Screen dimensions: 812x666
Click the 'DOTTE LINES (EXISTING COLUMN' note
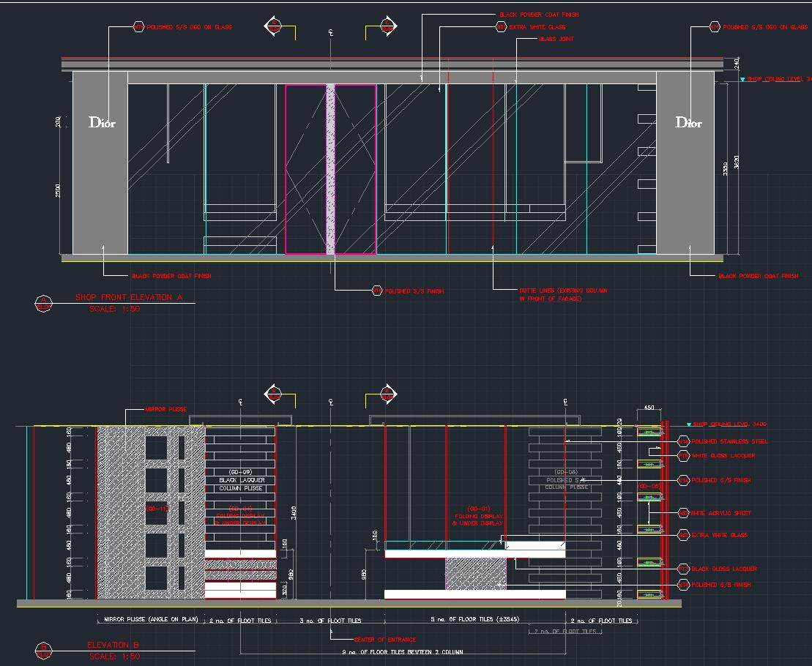coord(563,291)
